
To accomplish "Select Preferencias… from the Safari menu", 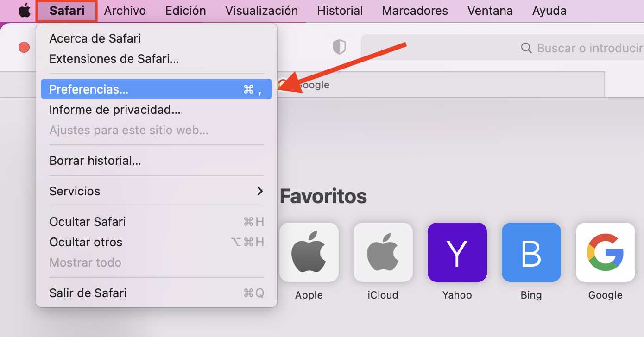I will [157, 89].
